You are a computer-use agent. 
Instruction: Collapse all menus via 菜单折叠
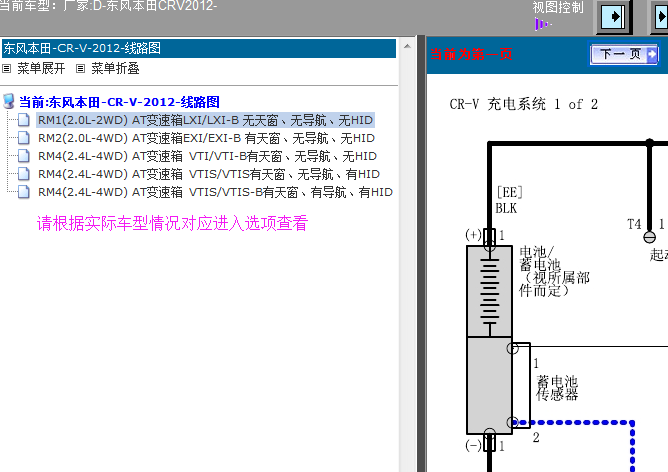(115, 68)
